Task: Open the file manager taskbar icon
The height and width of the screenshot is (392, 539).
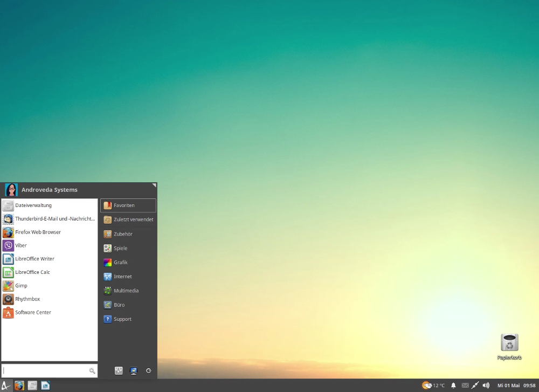Action: coord(33,386)
